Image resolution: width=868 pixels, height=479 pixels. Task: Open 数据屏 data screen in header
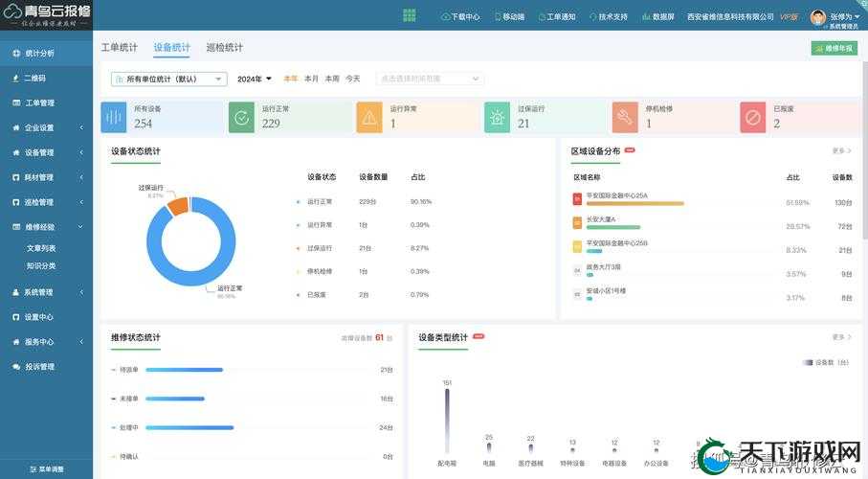(x=658, y=17)
